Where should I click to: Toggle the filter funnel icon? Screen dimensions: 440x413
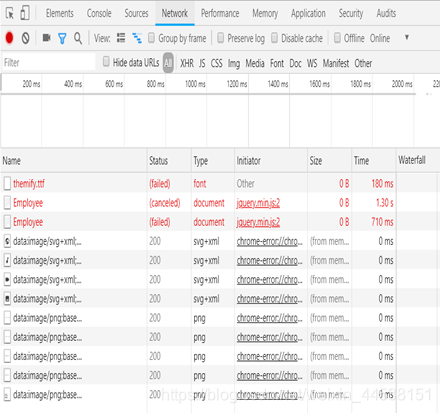click(x=62, y=38)
